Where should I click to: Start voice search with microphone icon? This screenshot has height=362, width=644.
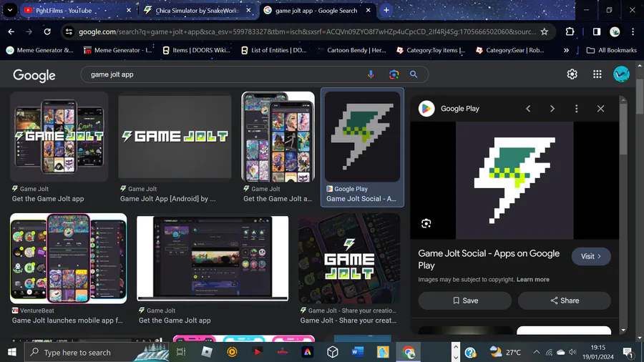click(371, 74)
